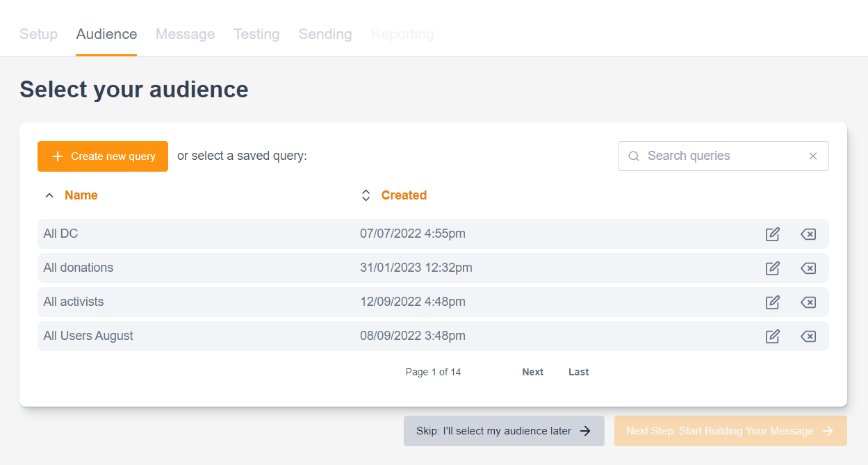Click the search magnifier icon

pyautogui.click(x=633, y=156)
